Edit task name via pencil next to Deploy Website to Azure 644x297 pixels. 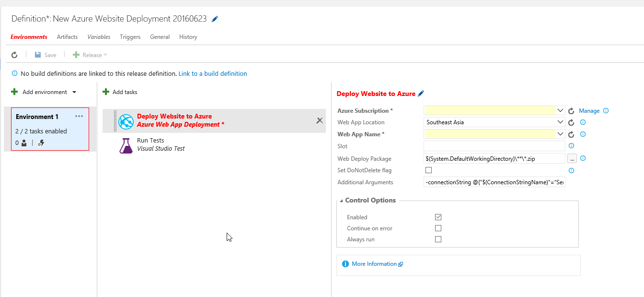point(421,94)
